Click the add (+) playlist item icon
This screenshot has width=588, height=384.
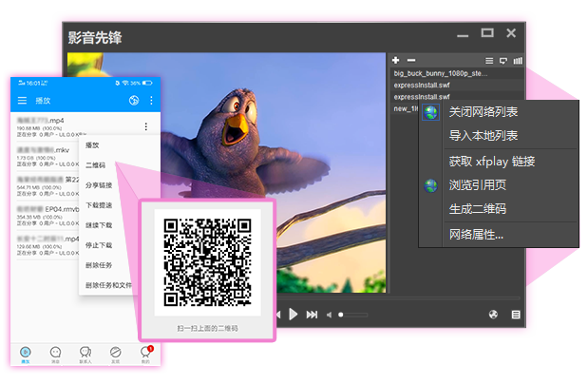(x=395, y=60)
